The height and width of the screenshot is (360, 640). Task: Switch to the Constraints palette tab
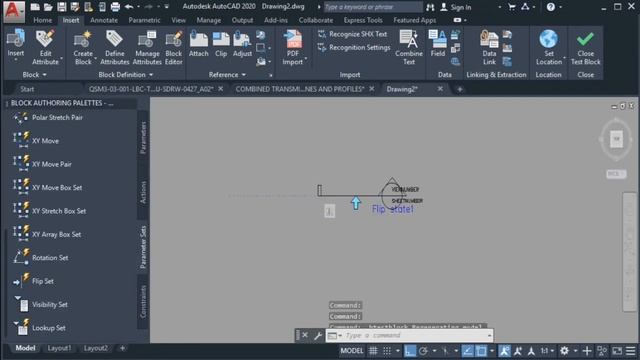point(143,301)
